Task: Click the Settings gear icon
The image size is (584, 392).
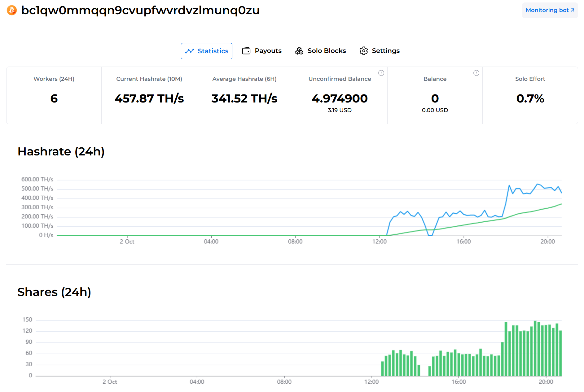Action: click(363, 51)
